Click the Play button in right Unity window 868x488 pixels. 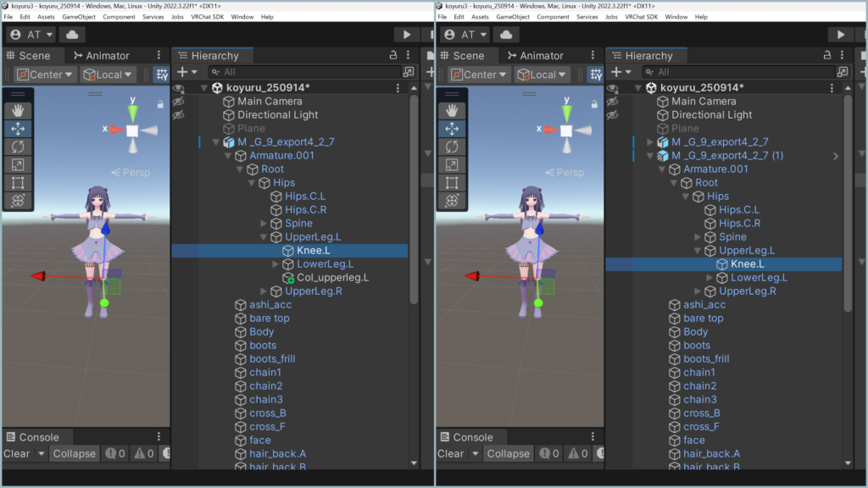pos(841,34)
